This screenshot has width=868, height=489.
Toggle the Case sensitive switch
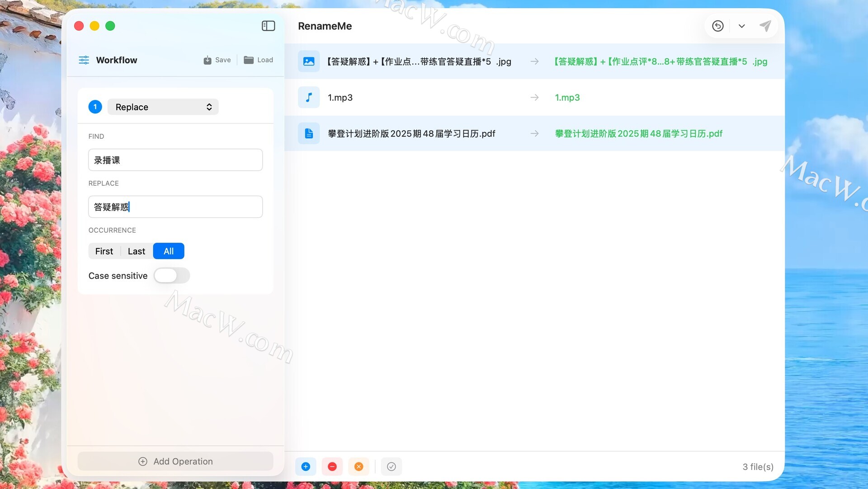pos(171,276)
